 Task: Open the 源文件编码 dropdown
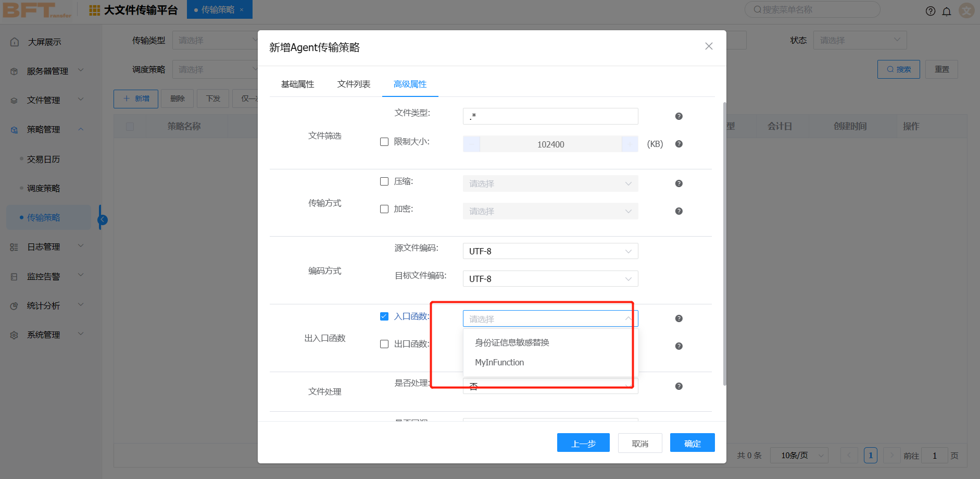coord(550,251)
